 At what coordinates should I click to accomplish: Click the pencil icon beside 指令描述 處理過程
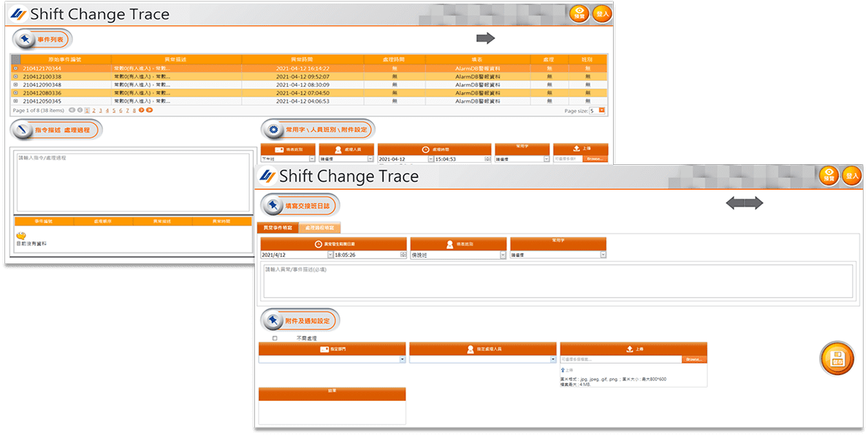click(x=25, y=130)
